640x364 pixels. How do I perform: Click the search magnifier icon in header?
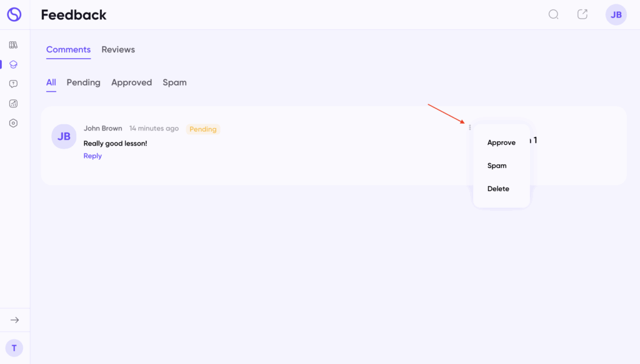553,14
